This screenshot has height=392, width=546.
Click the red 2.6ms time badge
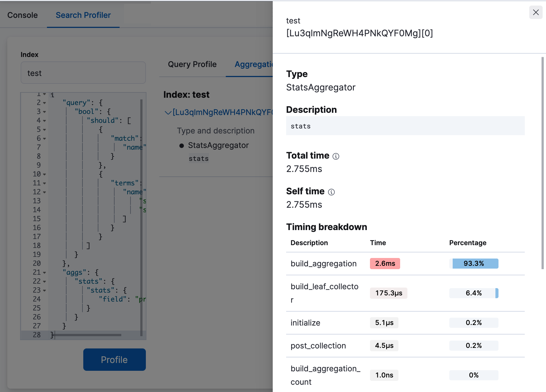385,264
